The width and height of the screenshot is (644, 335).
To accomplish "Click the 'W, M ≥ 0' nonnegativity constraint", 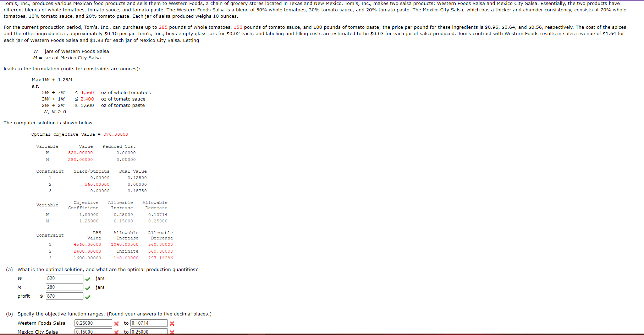I will click(x=55, y=112).
